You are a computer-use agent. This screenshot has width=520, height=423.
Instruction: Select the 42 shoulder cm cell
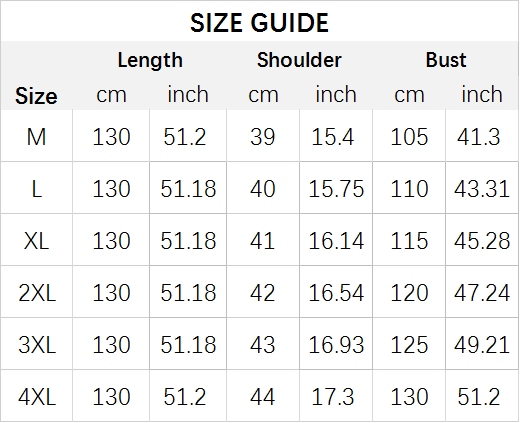(263, 293)
